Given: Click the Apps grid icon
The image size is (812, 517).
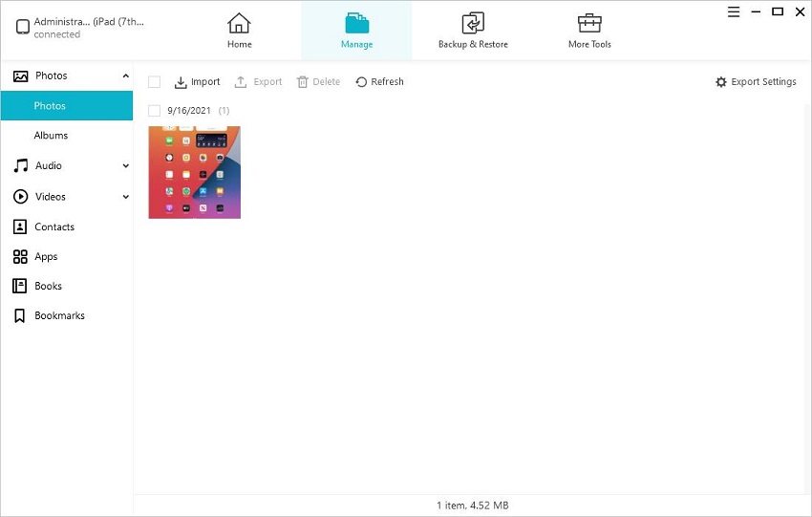Looking at the screenshot, I should (20, 256).
